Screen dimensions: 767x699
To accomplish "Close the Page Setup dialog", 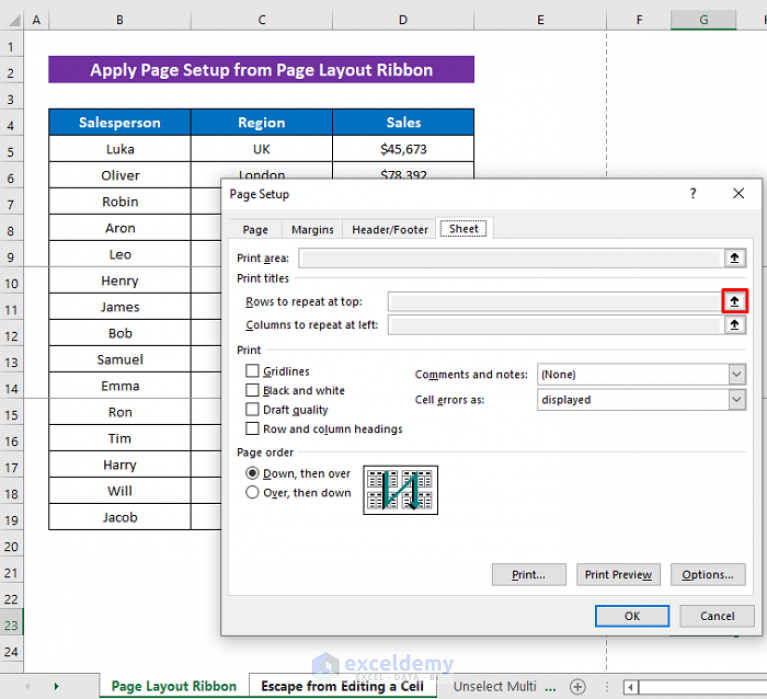I will [738, 194].
